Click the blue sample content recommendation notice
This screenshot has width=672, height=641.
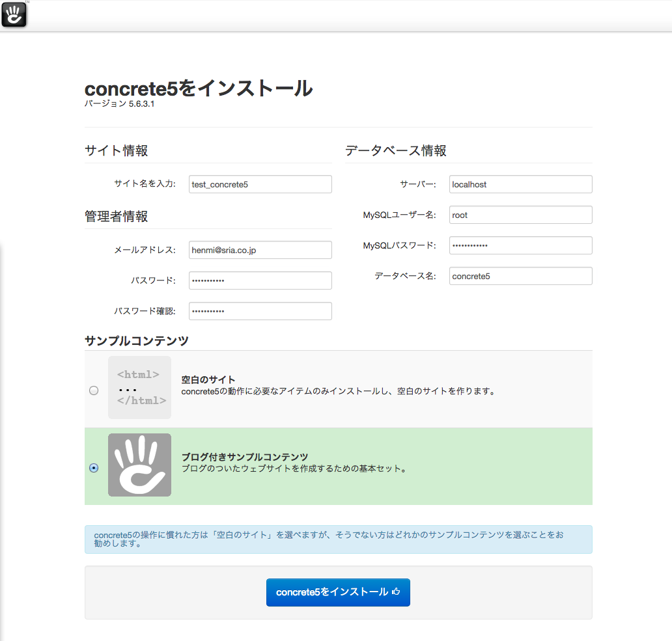coord(338,539)
